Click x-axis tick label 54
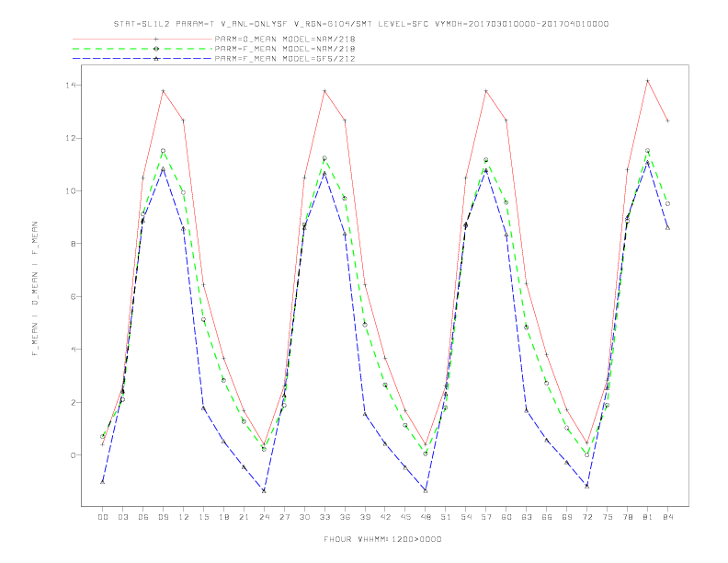The height and width of the screenshot is (563, 728). pos(466,517)
